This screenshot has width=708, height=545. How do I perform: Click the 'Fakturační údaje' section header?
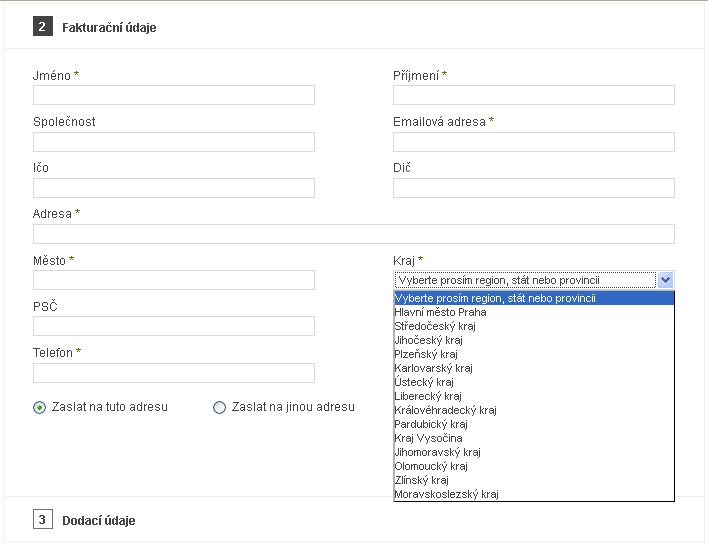tap(109, 27)
